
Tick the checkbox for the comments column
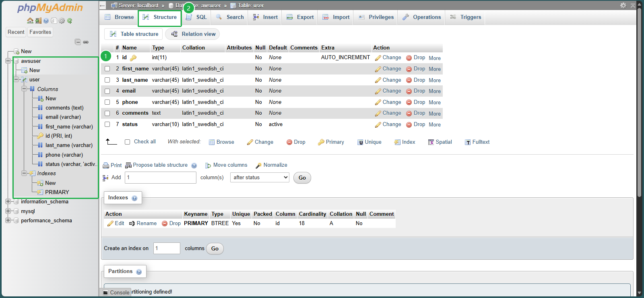click(107, 113)
